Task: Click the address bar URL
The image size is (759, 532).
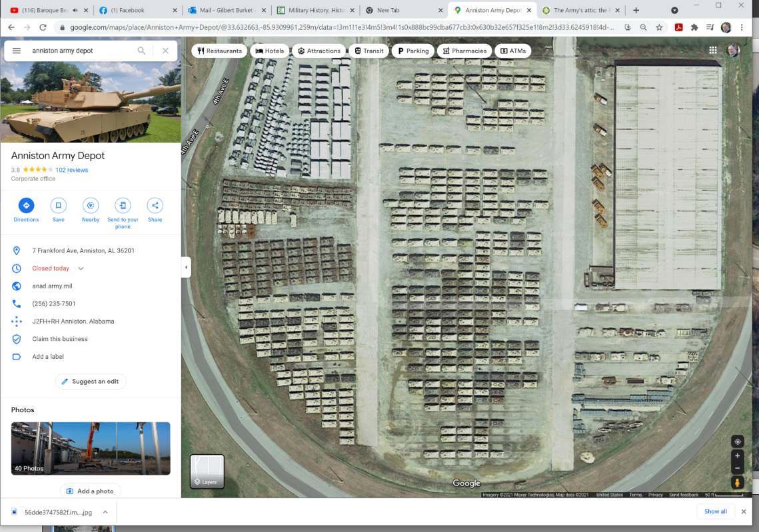Action: coord(342,27)
